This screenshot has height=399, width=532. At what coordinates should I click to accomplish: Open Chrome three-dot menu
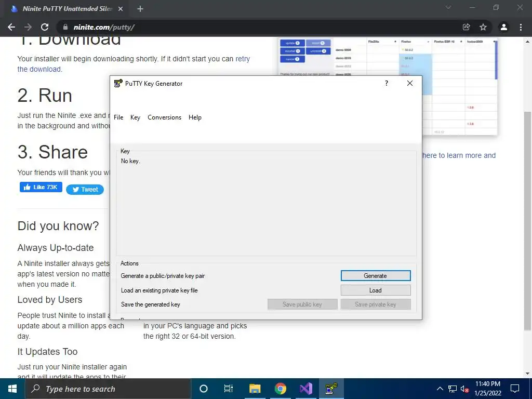point(521,27)
